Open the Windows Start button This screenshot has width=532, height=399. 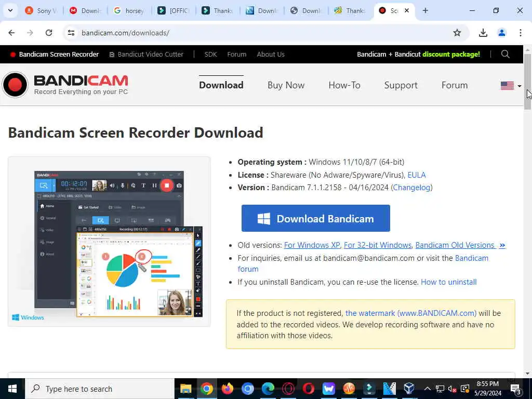(12, 389)
